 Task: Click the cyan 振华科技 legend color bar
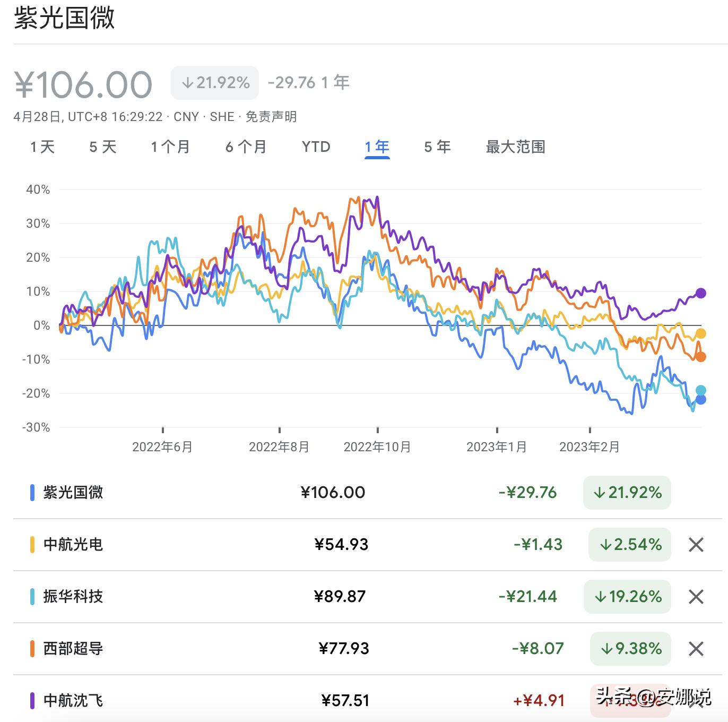coord(32,597)
